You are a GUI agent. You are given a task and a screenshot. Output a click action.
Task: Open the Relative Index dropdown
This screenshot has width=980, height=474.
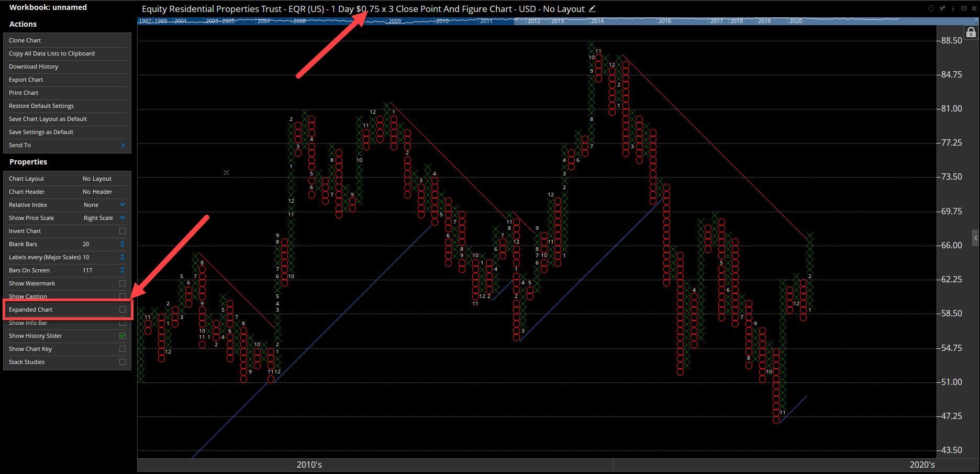[122, 205]
